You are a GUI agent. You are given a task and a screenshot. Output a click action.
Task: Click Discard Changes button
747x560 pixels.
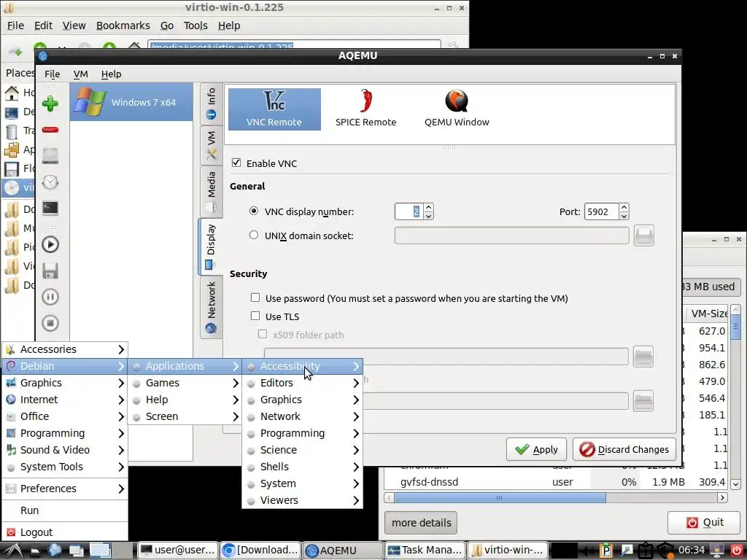tap(624, 449)
